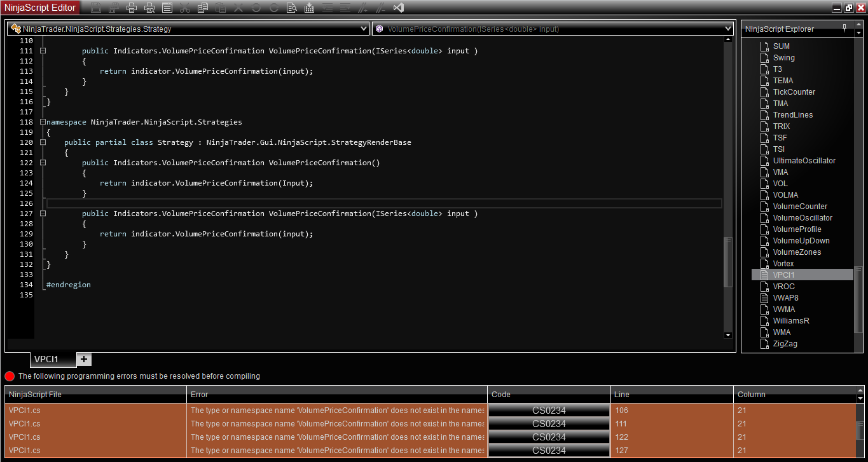Select TrendLines in the explorer
This screenshot has width=868, height=462.
(793, 115)
